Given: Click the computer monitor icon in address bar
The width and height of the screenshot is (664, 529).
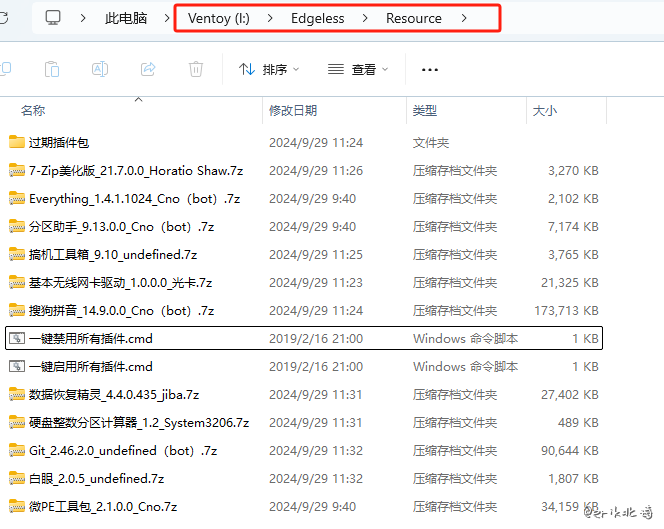Looking at the screenshot, I should pyautogui.click(x=53, y=18).
